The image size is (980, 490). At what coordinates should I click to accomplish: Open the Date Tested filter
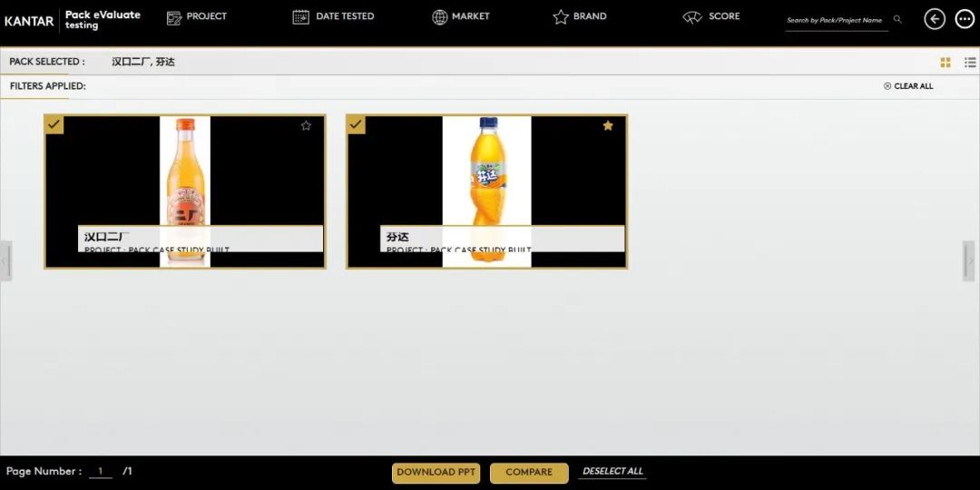[333, 17]
